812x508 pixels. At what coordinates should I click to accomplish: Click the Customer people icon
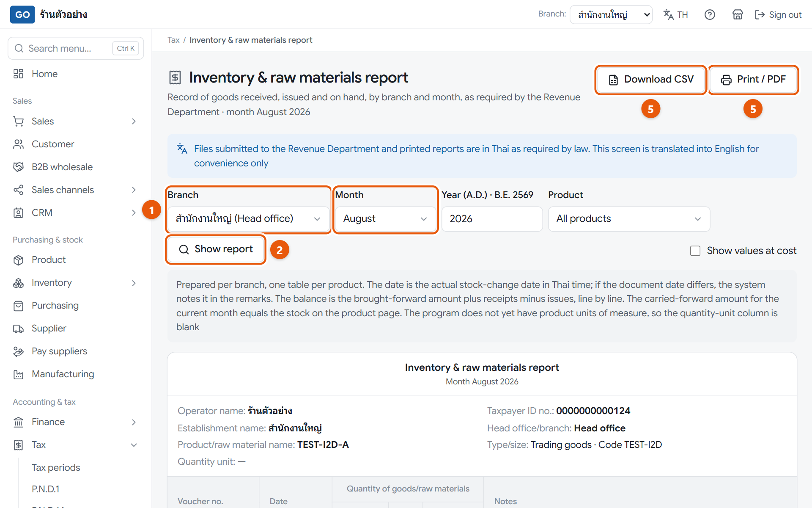click(x=18, y=144)
